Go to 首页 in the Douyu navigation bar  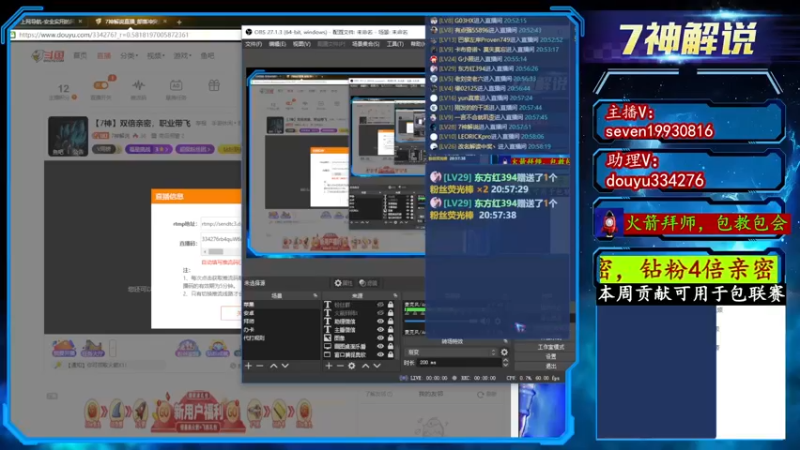click(x=80, y=56)
